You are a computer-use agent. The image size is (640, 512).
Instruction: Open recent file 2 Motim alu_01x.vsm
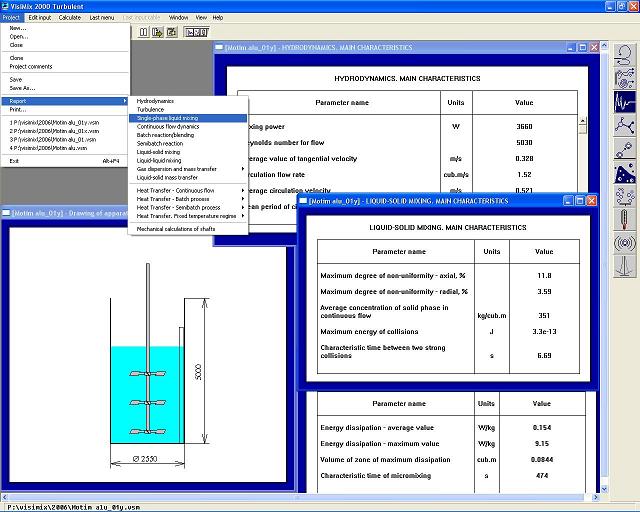pyautogui.click(x=65, y=131)
